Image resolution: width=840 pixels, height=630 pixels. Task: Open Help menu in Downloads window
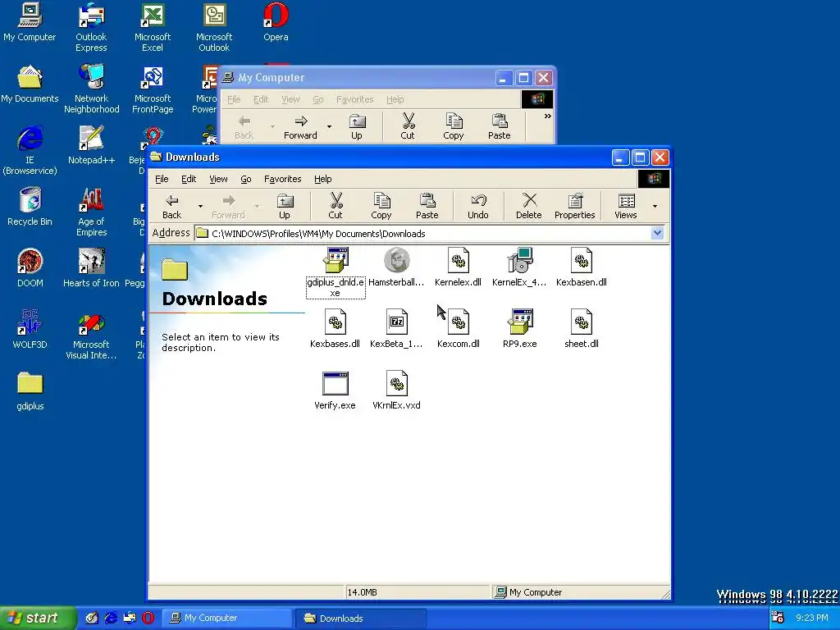[323, 179]
